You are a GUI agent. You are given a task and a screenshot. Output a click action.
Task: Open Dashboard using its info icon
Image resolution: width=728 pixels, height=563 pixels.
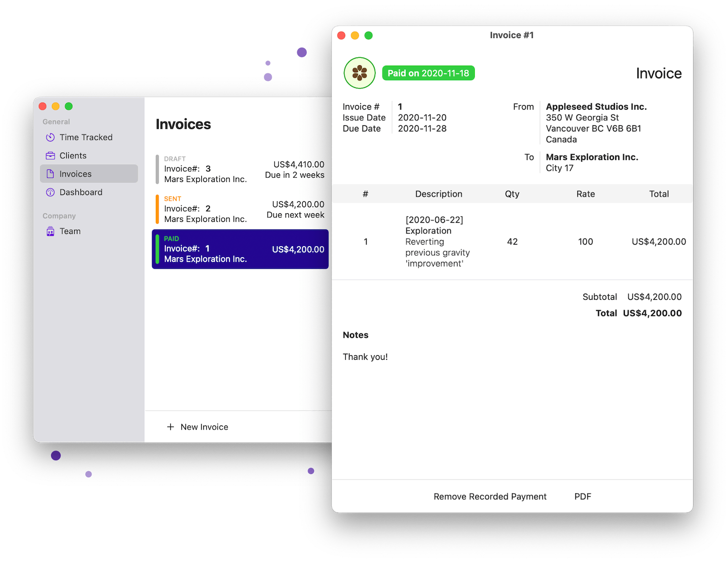51,192
